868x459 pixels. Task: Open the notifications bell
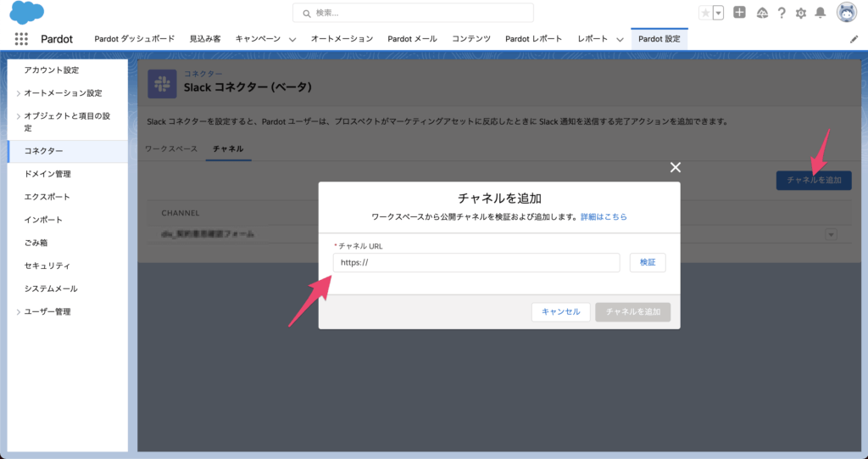click(x=820, y=13)
